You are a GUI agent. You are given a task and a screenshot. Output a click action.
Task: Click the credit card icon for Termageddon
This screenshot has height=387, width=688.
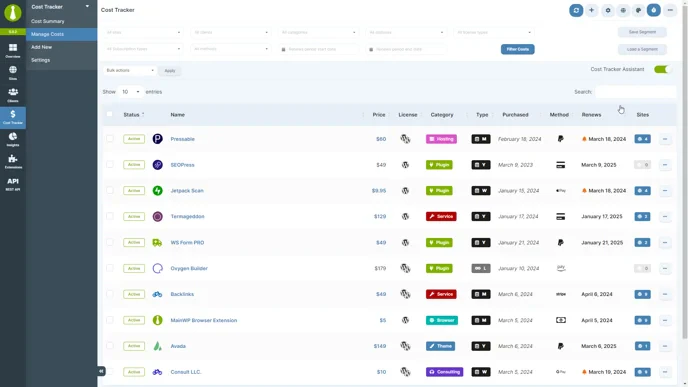560,216
